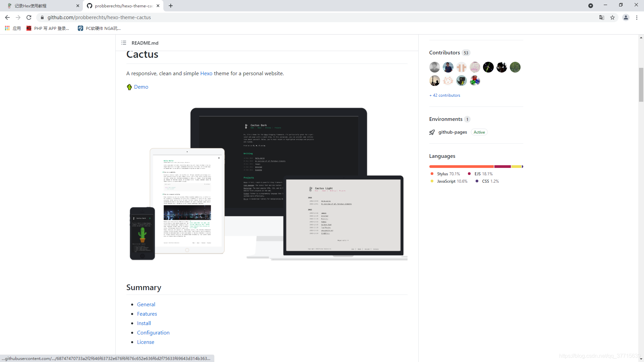This screenshot has width=644, height=362.
Task: Open the fourth pink contributor avatar
Action: pyautogui.click(x=475, y=67)
